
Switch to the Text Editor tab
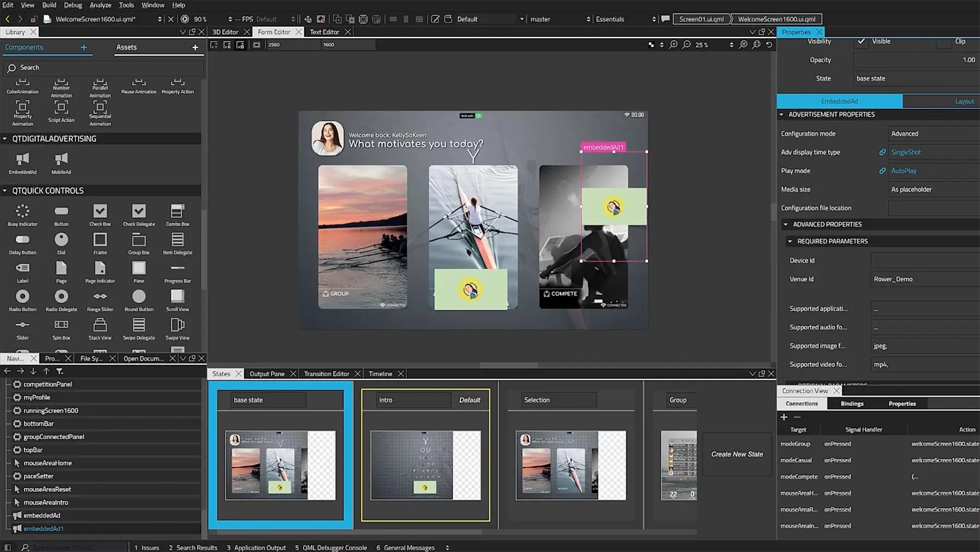(324, 32)
